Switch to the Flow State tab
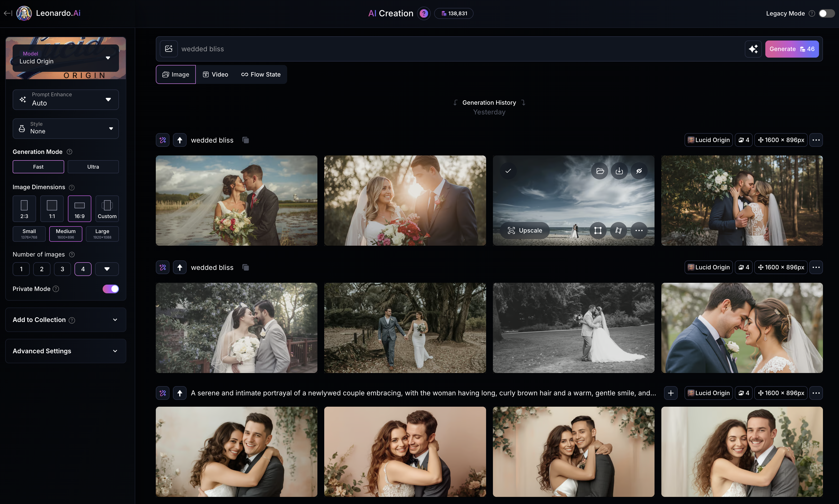839x504 pixels. (261, 74)
